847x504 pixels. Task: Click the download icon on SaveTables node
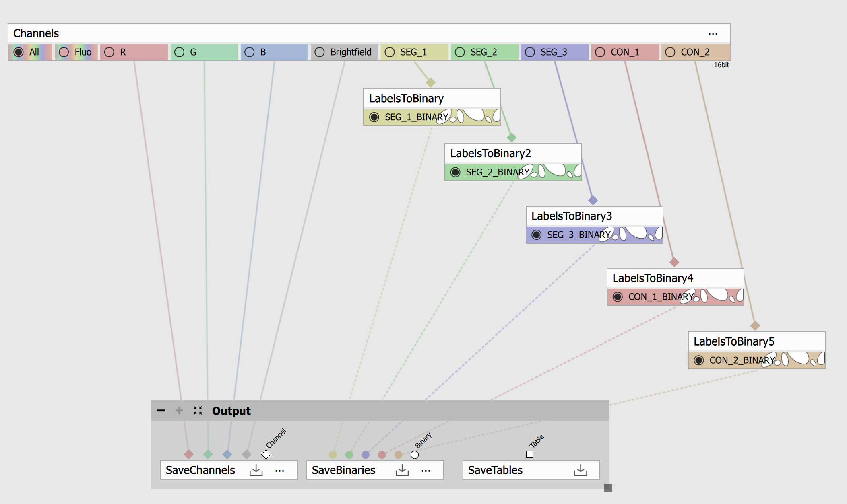click(581, 470)
